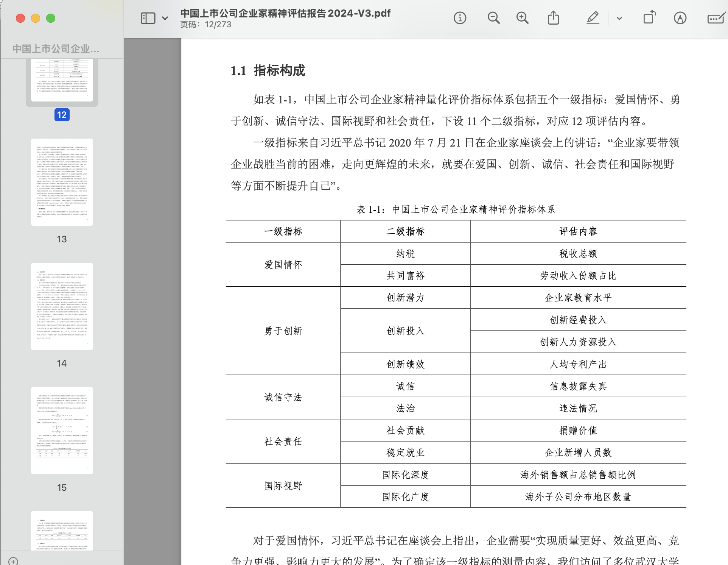Jump to page 13 thumbnail
The width and height of the screenshot is (728, 565).
coord(62,182)
